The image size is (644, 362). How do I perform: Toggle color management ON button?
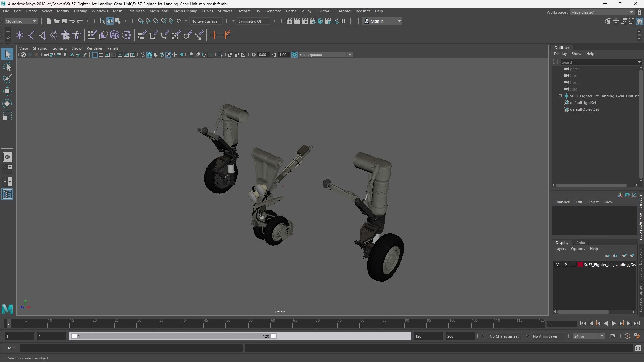pyautogui.click(x=294, y=55)
